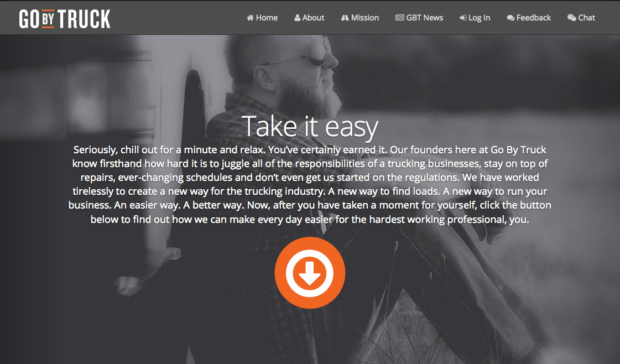Click the white arrow inside the orange button
This screenshot has width=620, height=364.
[x=310, y=273]
